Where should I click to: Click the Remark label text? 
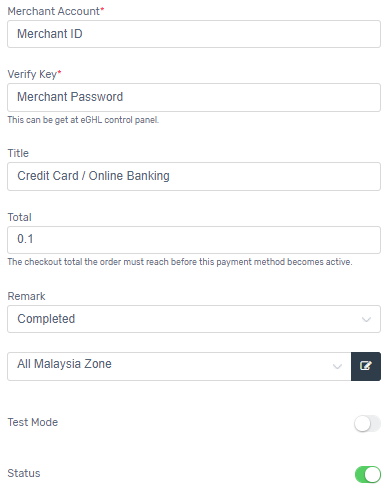[26, 296]
